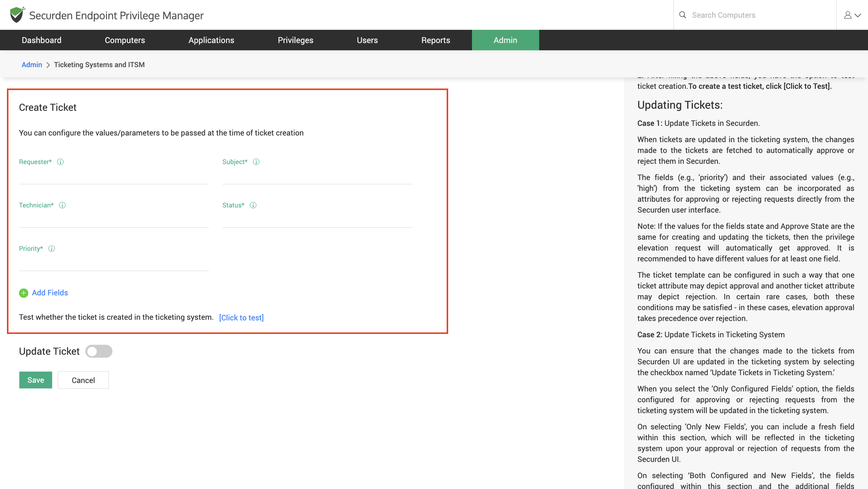868x489 pixels.
Task: Click the search magnifier icon
Action: pyautogui.click(x=682, y=15)
